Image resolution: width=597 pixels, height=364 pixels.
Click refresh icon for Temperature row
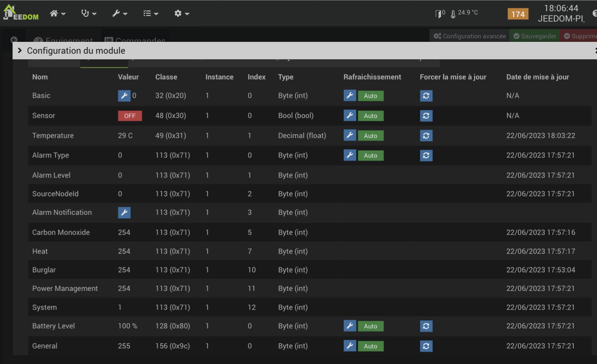click(x=426, y=136)
